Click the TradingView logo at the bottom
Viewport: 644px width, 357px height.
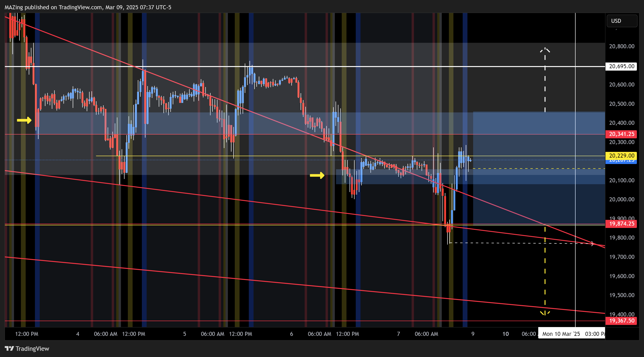(x=27, y=348)
